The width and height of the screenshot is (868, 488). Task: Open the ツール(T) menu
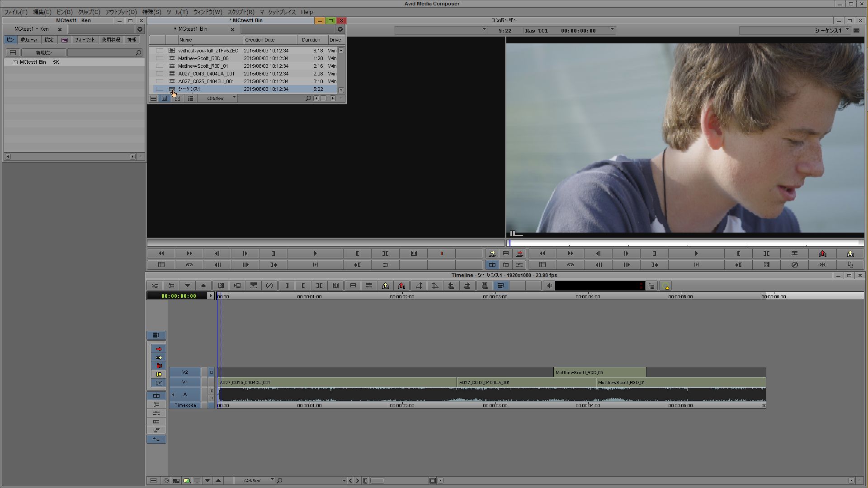point(177,12)
